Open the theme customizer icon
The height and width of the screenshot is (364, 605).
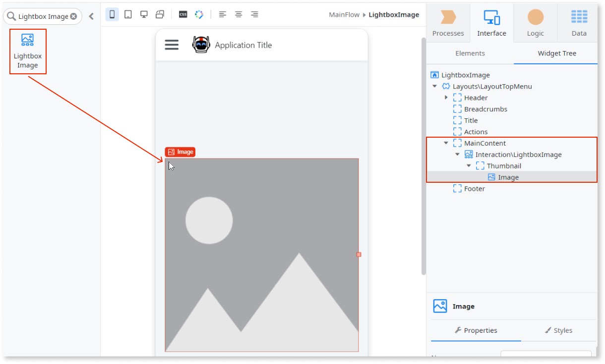[x=199, y=14]
